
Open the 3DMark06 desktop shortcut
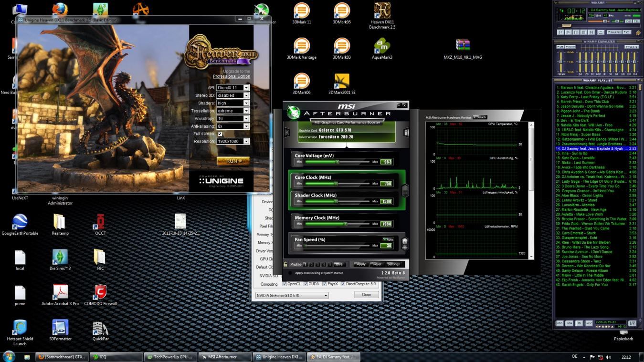pos(301,83)
